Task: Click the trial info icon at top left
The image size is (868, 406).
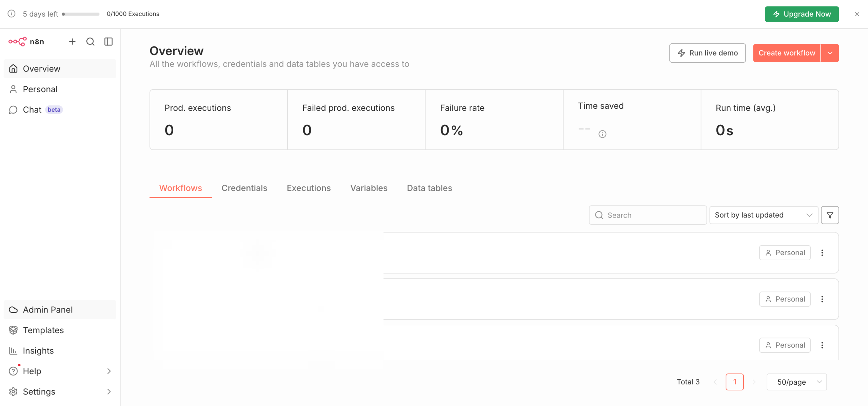Action: tap(12, 14)
